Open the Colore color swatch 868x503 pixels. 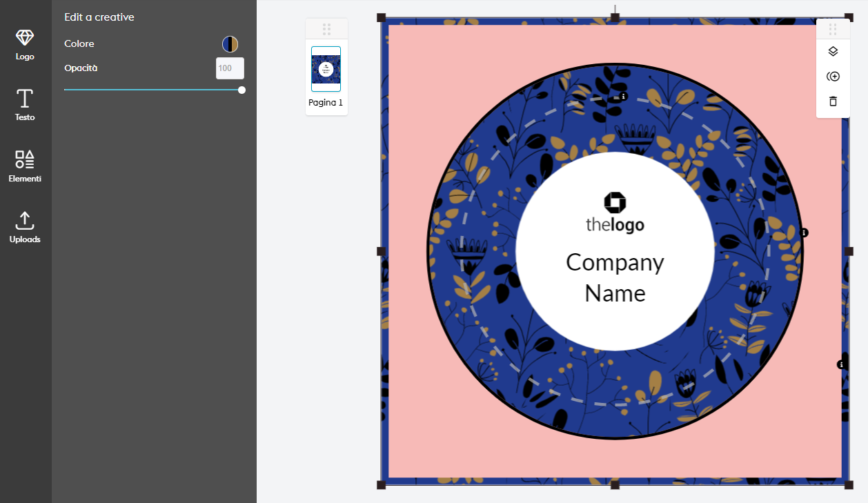(230, 44)
